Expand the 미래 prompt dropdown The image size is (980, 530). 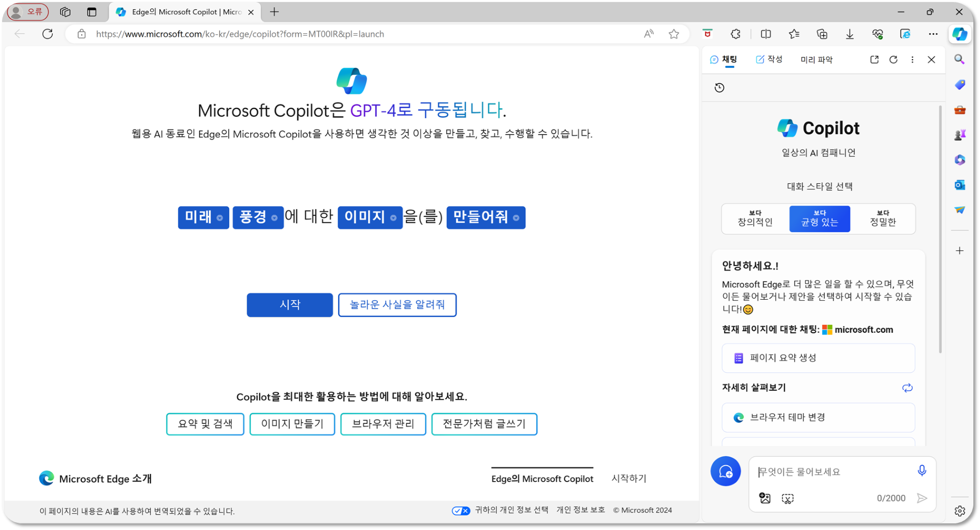(203, 218)
